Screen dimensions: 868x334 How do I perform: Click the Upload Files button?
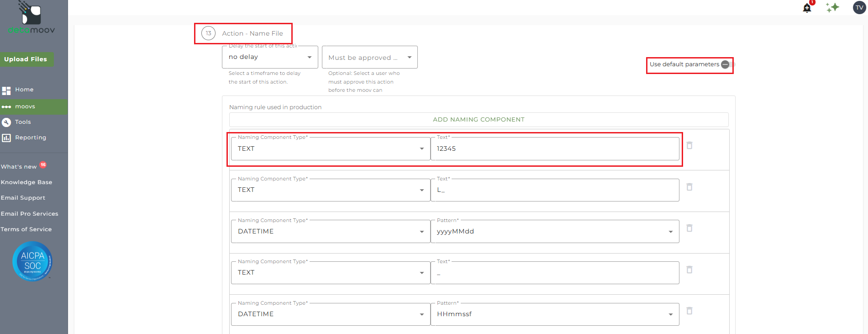pyautogui.click(x=26, y=59)
